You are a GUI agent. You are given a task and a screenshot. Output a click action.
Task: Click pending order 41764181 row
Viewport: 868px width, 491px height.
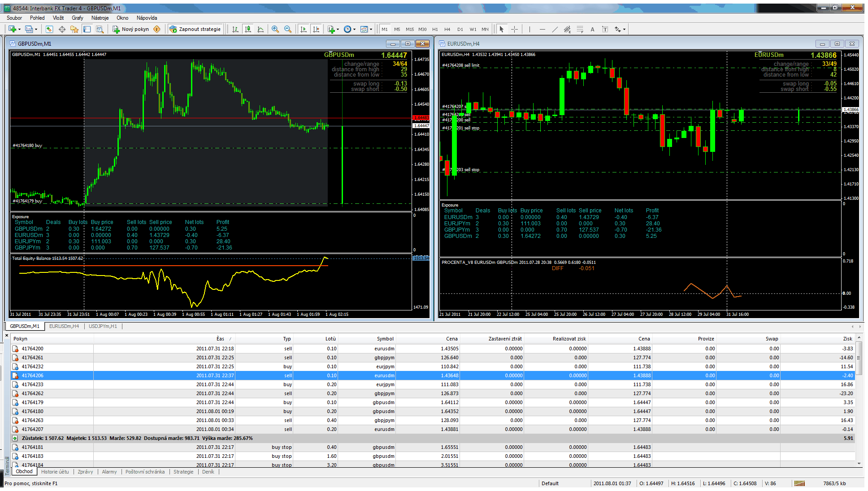coord(433,447)
